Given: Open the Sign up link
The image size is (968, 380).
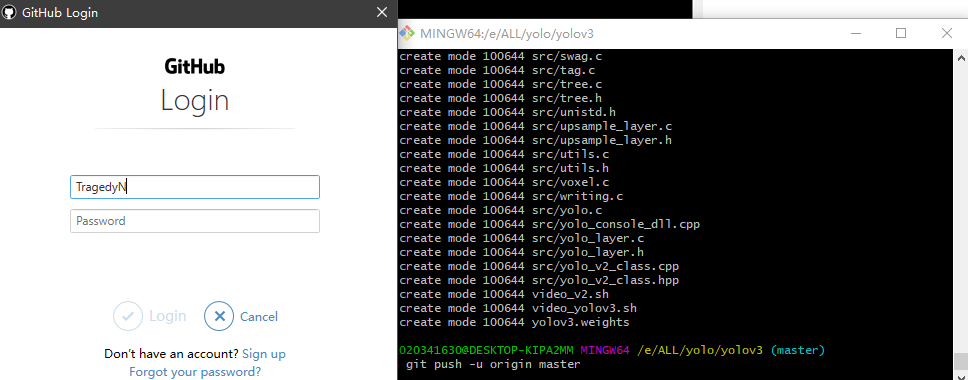Looking at the screenshot, I should (264, 354).
